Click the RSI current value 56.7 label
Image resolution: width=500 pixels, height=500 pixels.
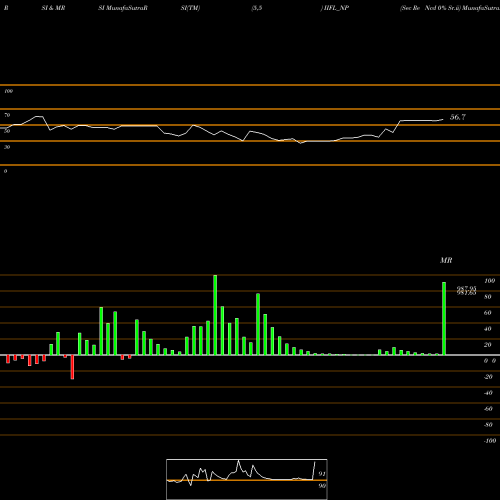(458, 117)
